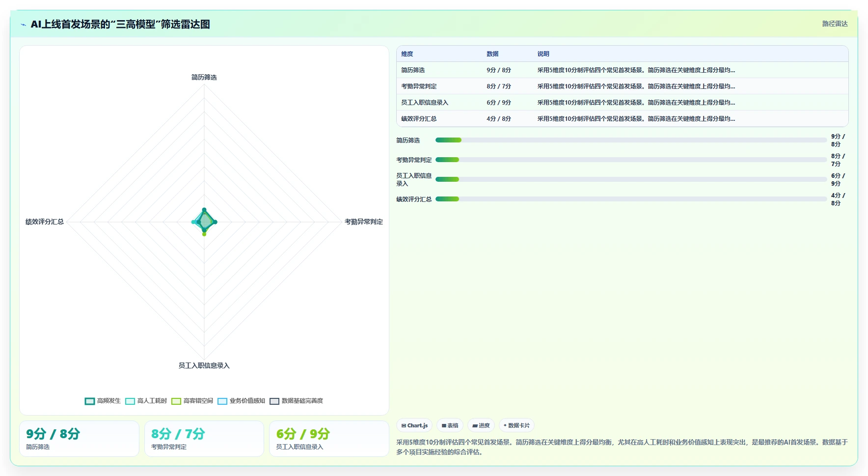Select the 维度 column header
The image size is (868, 476).
407,54
